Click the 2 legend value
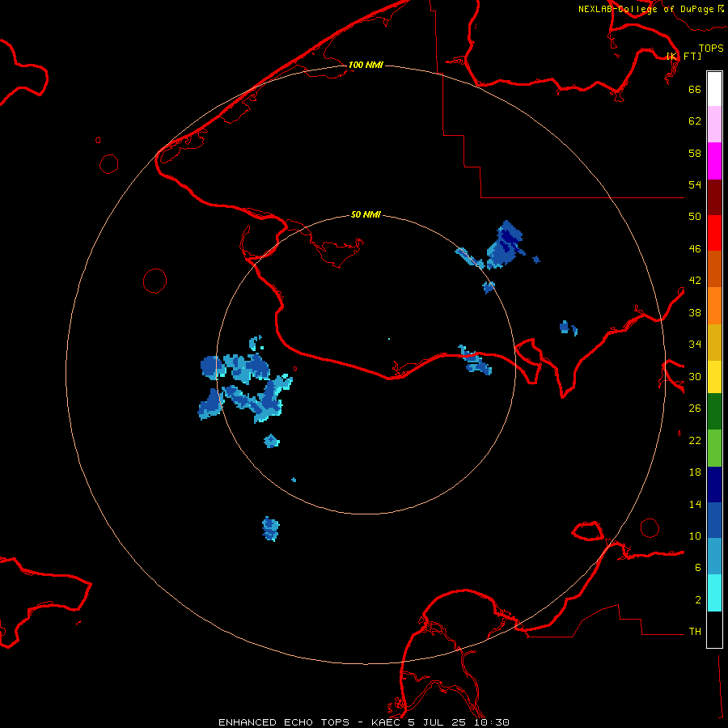 point(698,600)
